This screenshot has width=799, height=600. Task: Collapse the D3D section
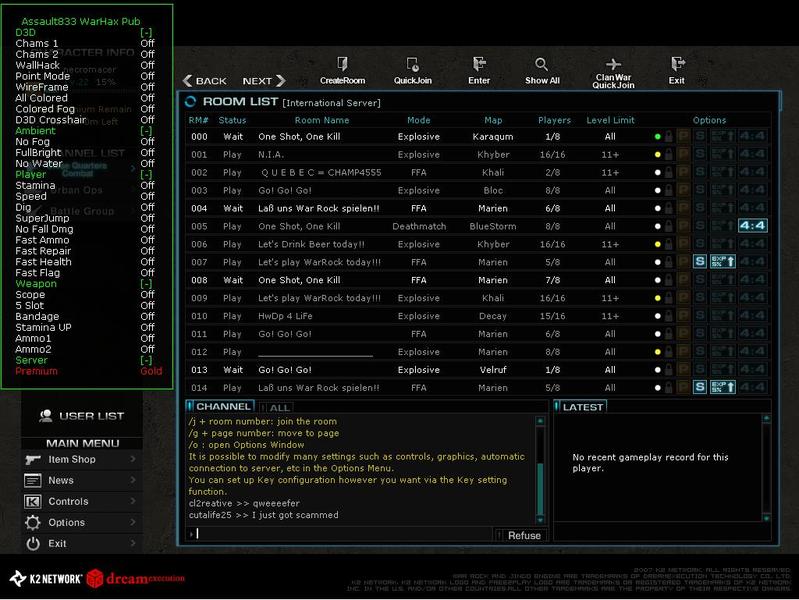coord(146,33)
